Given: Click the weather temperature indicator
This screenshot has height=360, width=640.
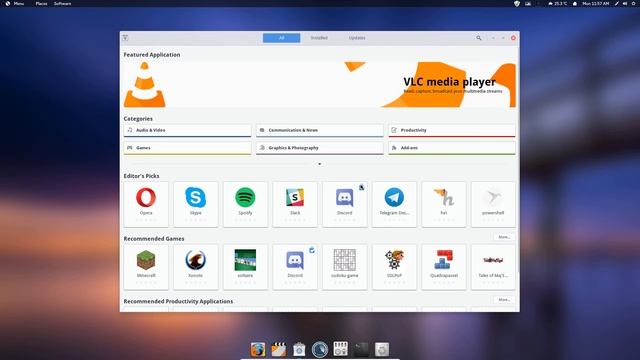Looking at the screenshot, I should 558,4.
